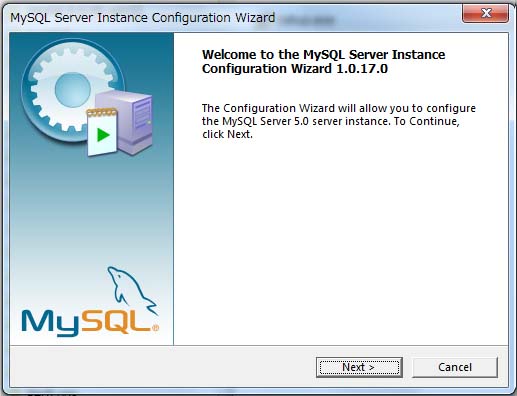
Task: Click the 'click Next.' instruction text
Action: click(x=227, y=134)
